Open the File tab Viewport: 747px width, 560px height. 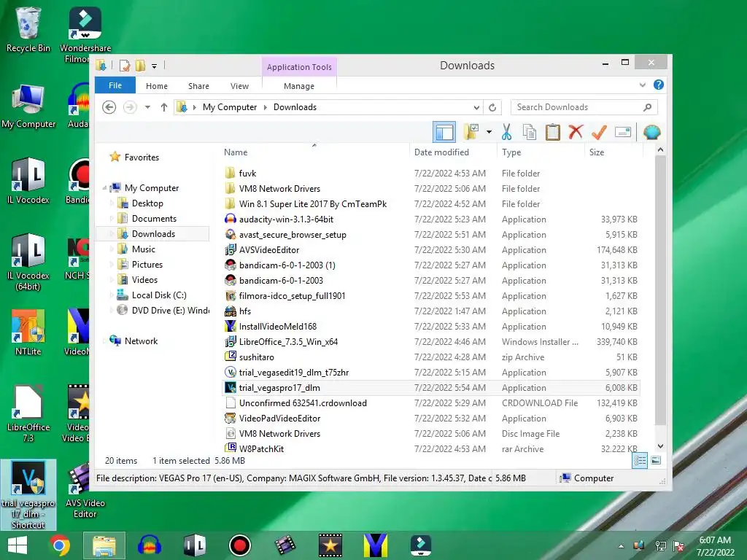click(x=115, y=85)
